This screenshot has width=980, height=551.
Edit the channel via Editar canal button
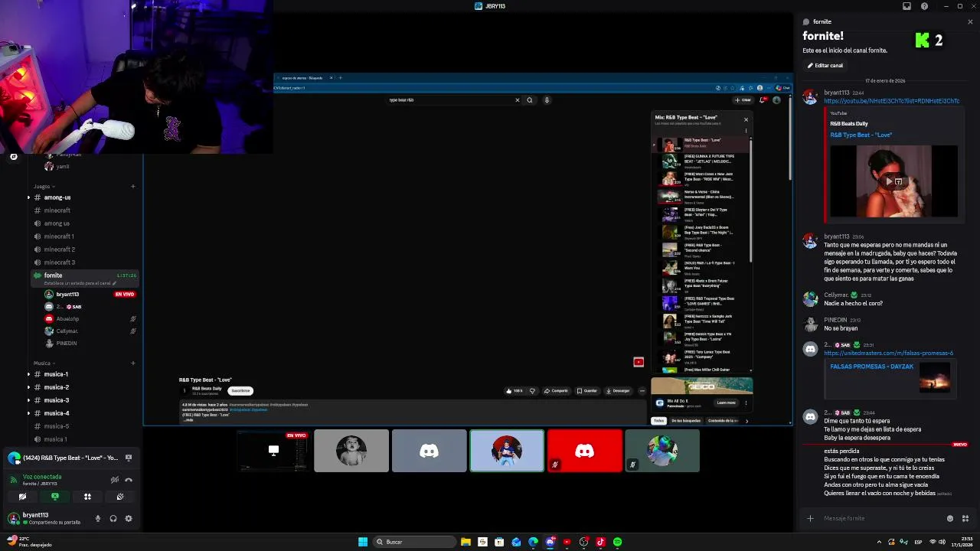(825, 66)
